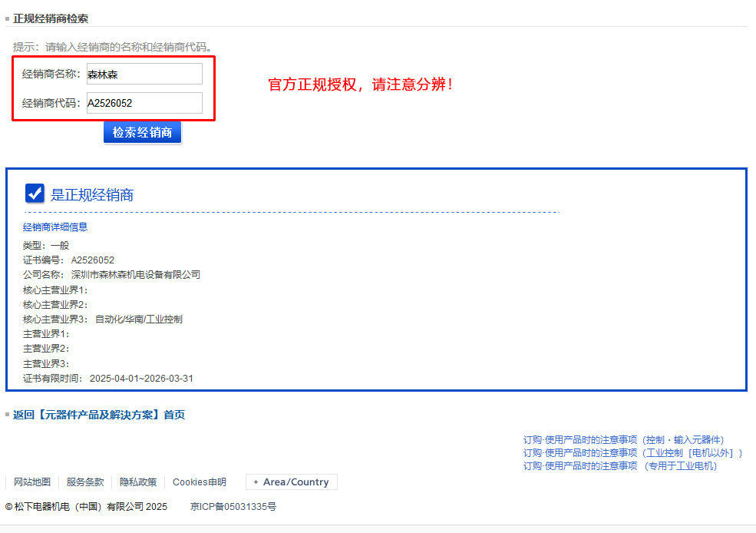
Task: Go to 网站地图 in the footer
Action: 31,482
